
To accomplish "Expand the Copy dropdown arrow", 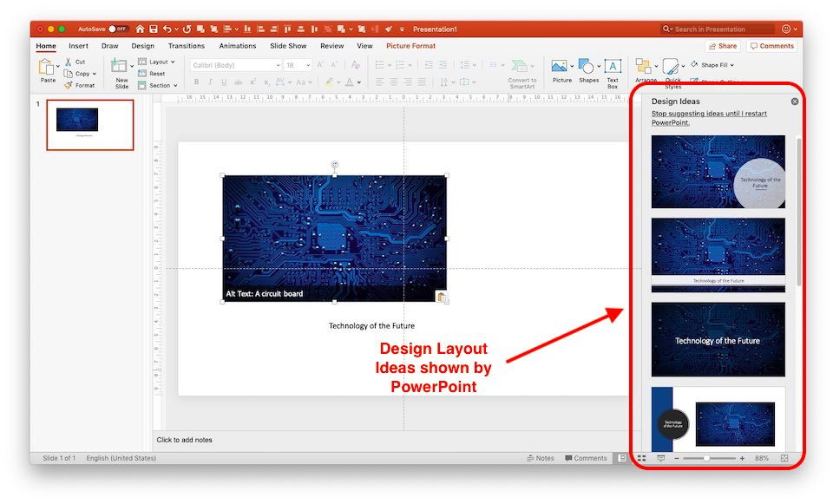I will tap(95, 74).
